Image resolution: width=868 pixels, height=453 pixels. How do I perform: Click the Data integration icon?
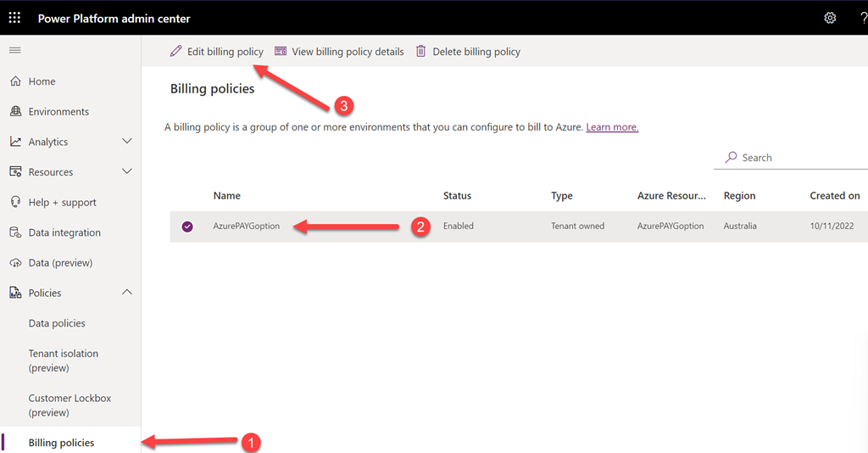point(15,232)
